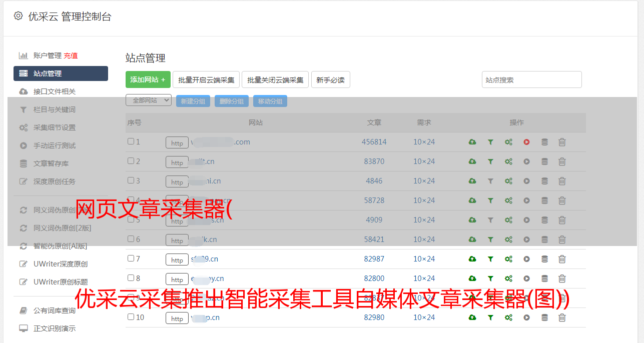Check the checkbox for site row 1
This screenshot has width=644, height=343.
131,141
